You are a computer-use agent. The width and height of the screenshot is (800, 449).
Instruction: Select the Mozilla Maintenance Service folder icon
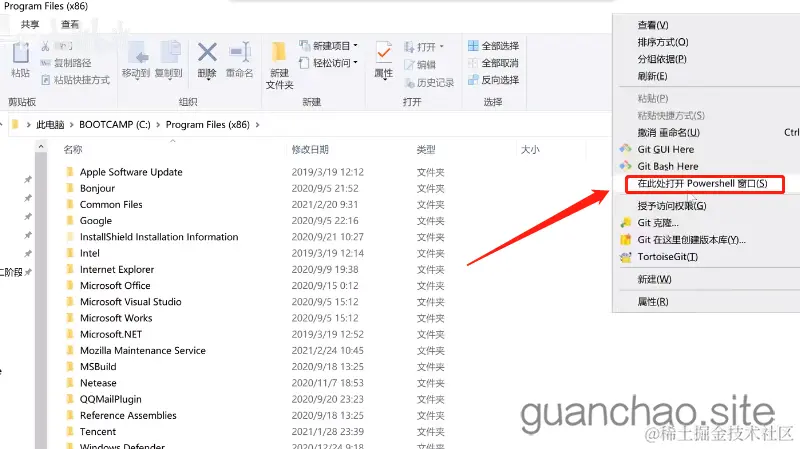click(x=70, y=350)
